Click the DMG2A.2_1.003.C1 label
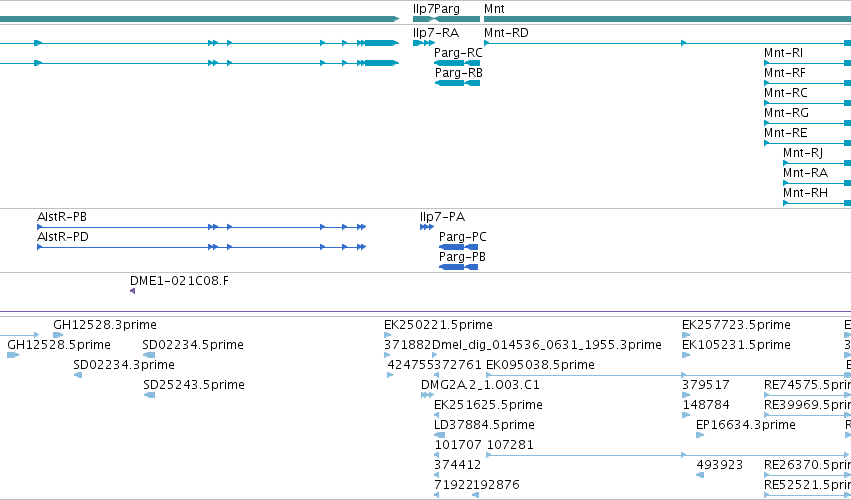The height and width of the screenshot is (500, 851). (480, 385)
